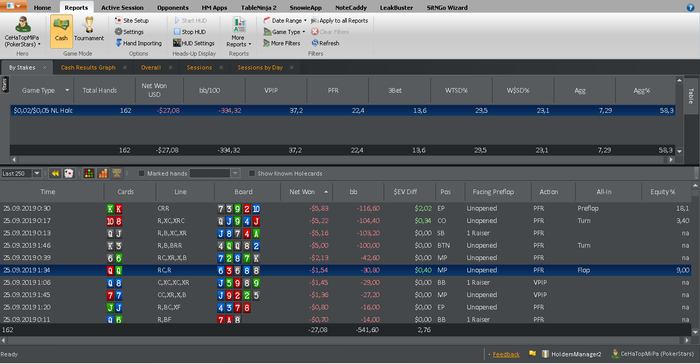700x364 pixels.
Task: Click HoldemManager2 database icon in status bar
Action: (x=571, y=354)
